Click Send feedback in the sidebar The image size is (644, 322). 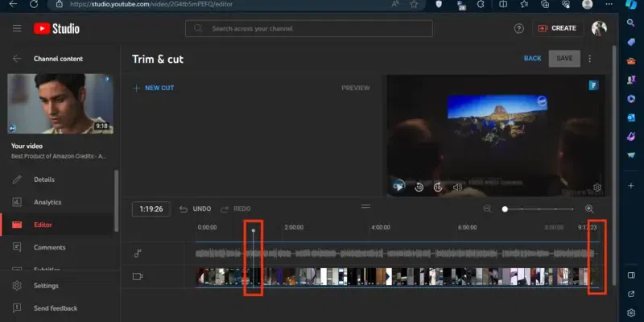coord(56,308)
